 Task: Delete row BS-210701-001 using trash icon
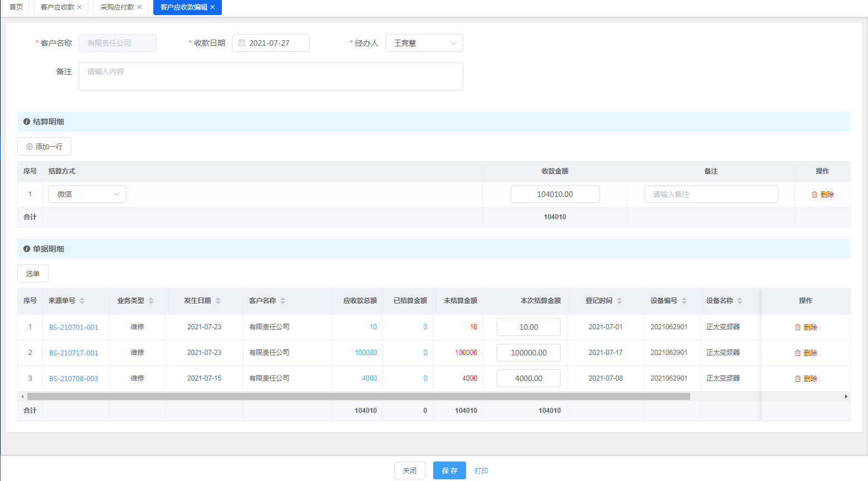pyautogui.click(x=798, y=328)
